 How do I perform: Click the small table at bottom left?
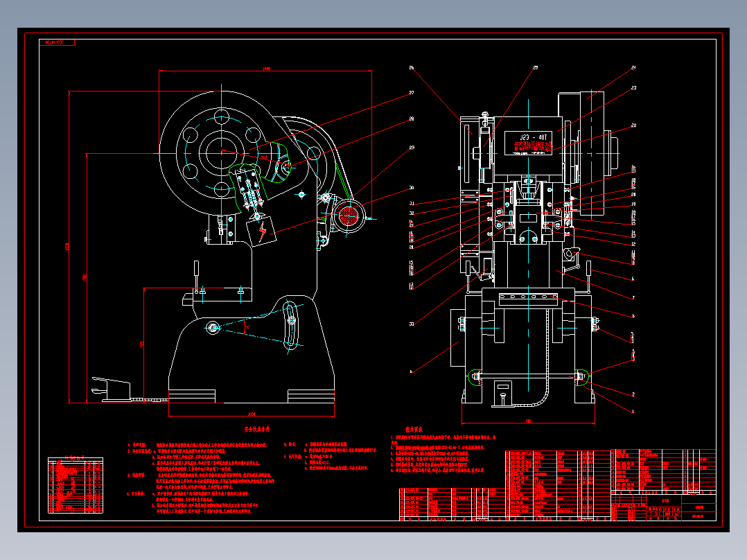tap(76, 485)
